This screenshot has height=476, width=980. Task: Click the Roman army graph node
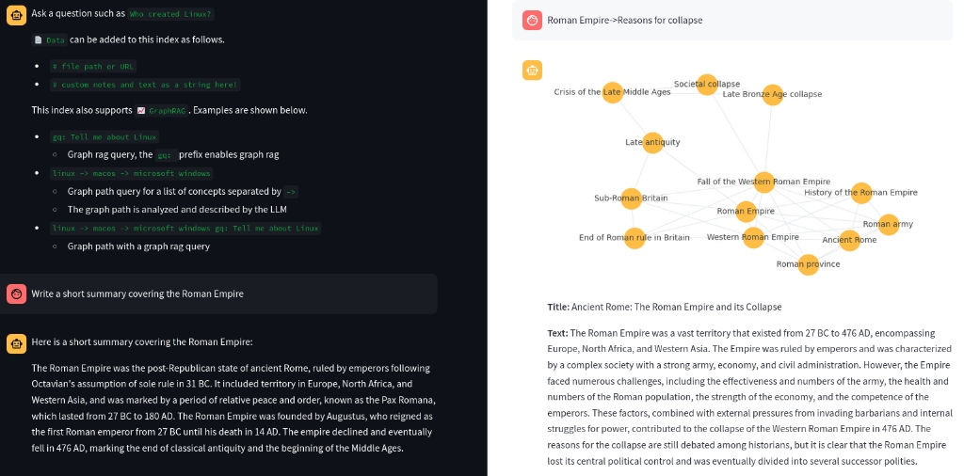pos(888,224)
